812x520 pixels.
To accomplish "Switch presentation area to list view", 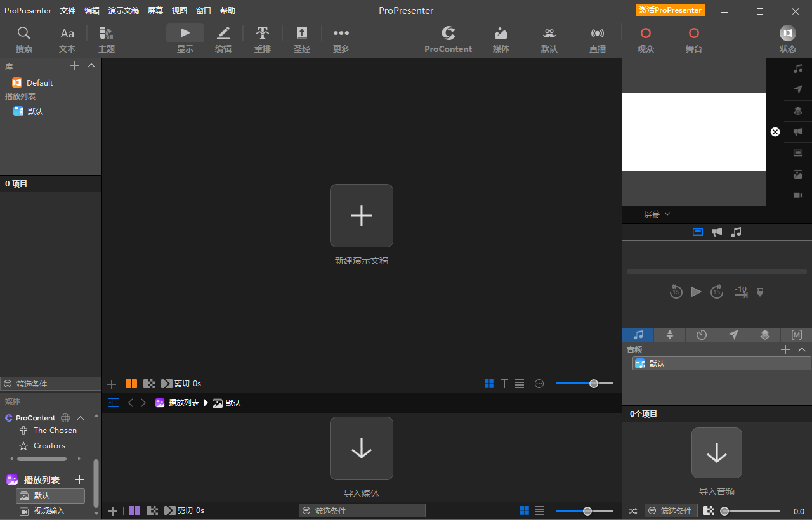I will (520, 384).
